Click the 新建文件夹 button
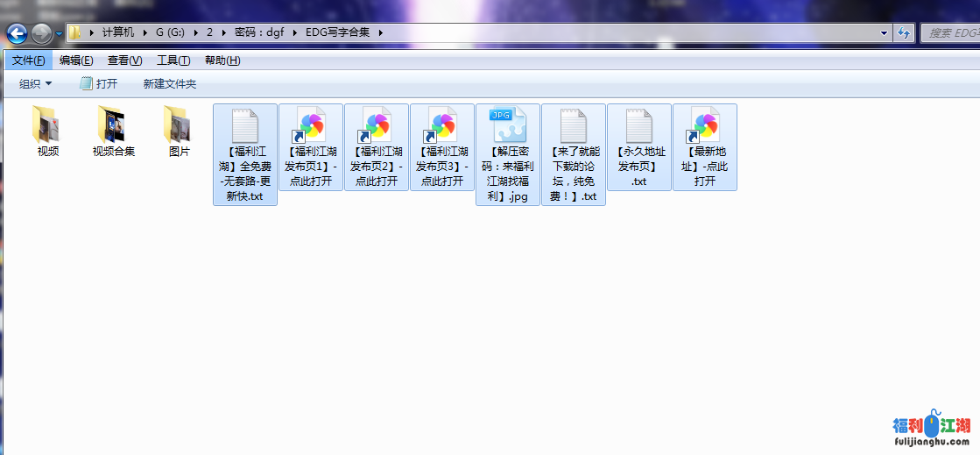The image size is (980, 455). tap(170, 84)
